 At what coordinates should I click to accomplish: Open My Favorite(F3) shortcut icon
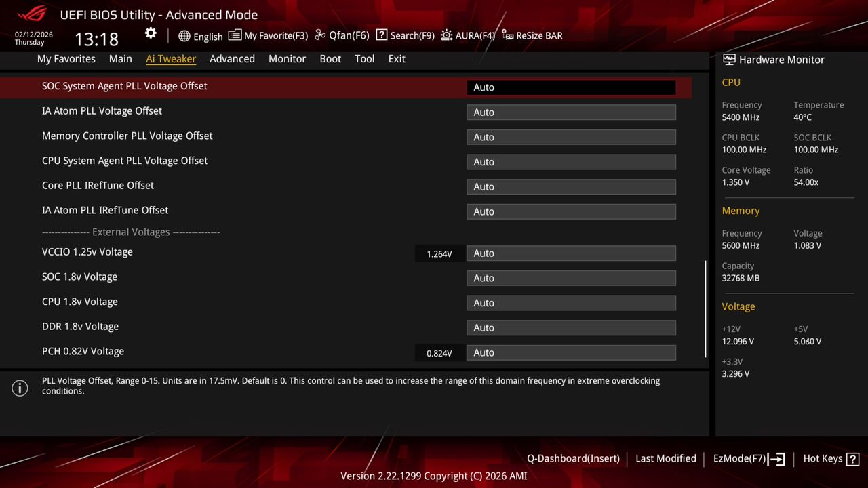tap(269, 35)
